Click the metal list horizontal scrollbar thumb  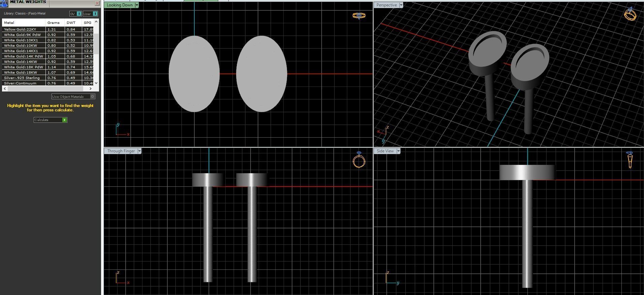pos(45,88)
